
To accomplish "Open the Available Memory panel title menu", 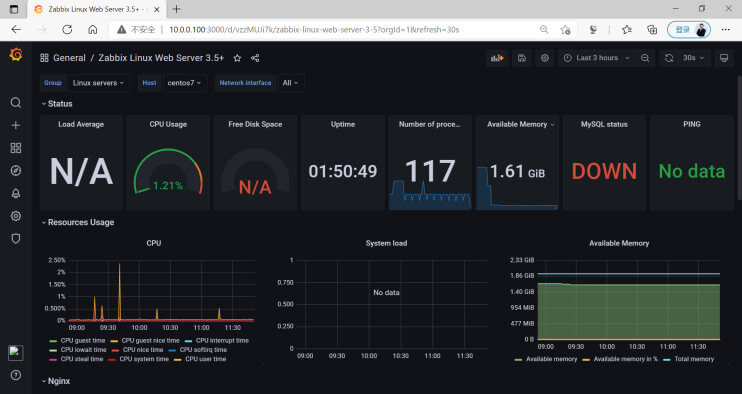I will [520, 124].
